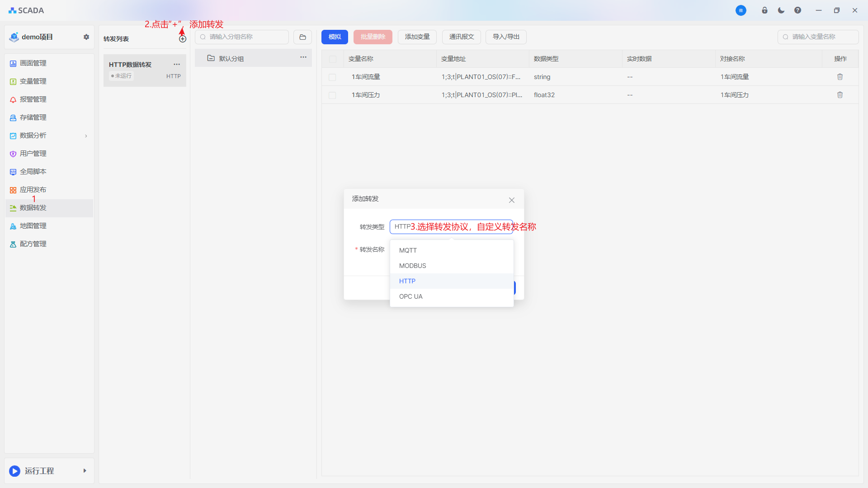Image resolution: width=868 pixels, height=488 pixels.
Task: Click trash icon for 1车间压力 row
Action: (x=840, y=95)
